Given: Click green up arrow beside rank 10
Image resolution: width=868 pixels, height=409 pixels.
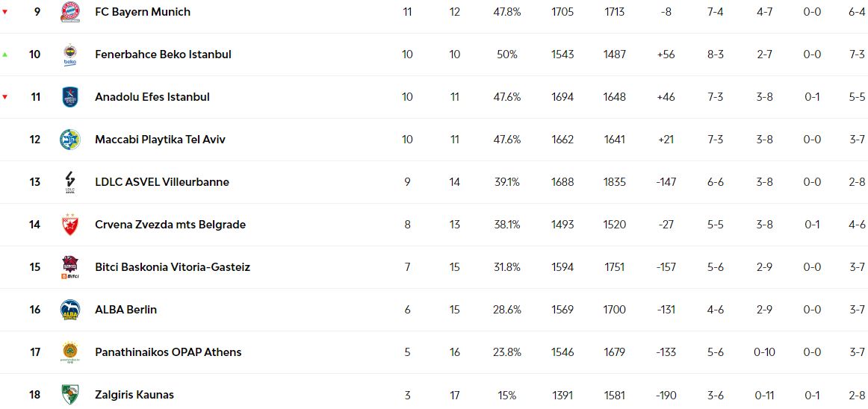Looking at the screenshot, I should pos(5,54).
